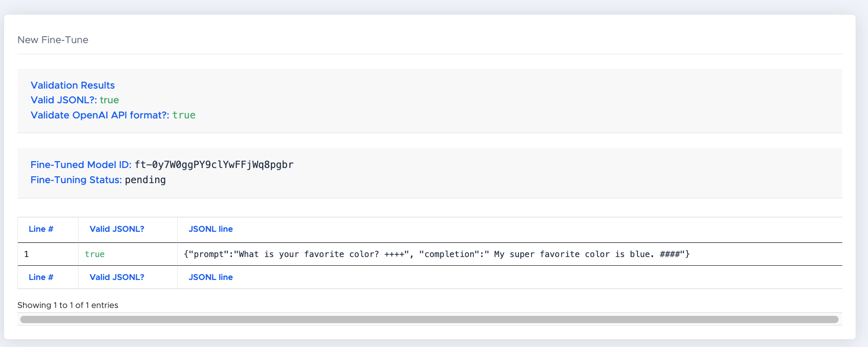Sort by the Line # column header
This screenshot has width=868, height=347.
(40, 229)
